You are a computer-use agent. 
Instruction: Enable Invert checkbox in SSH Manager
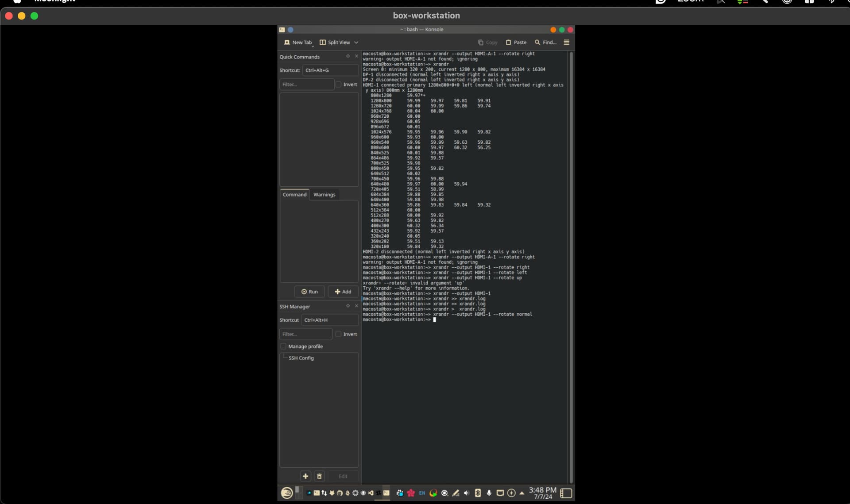pos(339,334)
